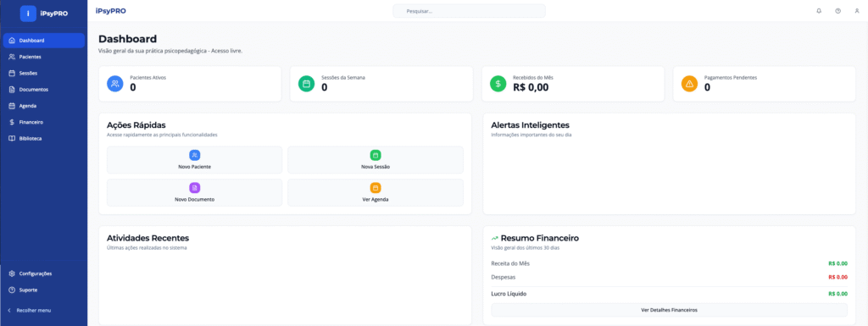Image resolution: width=868 pixels, height=326 pixels.
Task: Collapse sidebar with Recolher menu
Action: coord(30,311)
